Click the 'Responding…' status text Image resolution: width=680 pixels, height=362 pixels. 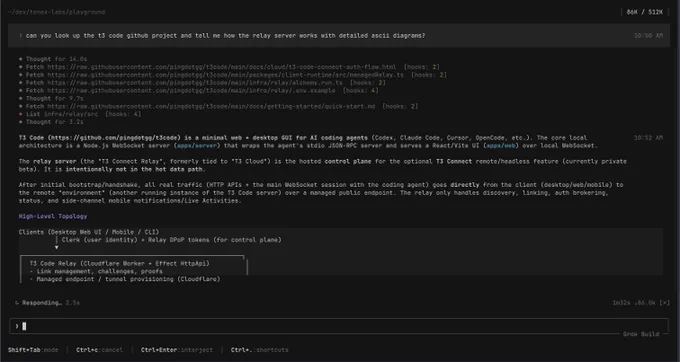[x=42, y=303]
